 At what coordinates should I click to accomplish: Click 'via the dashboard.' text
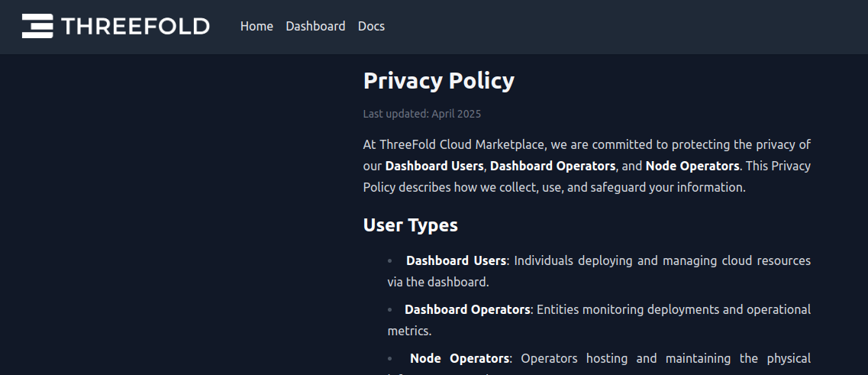tap(438, 282)
